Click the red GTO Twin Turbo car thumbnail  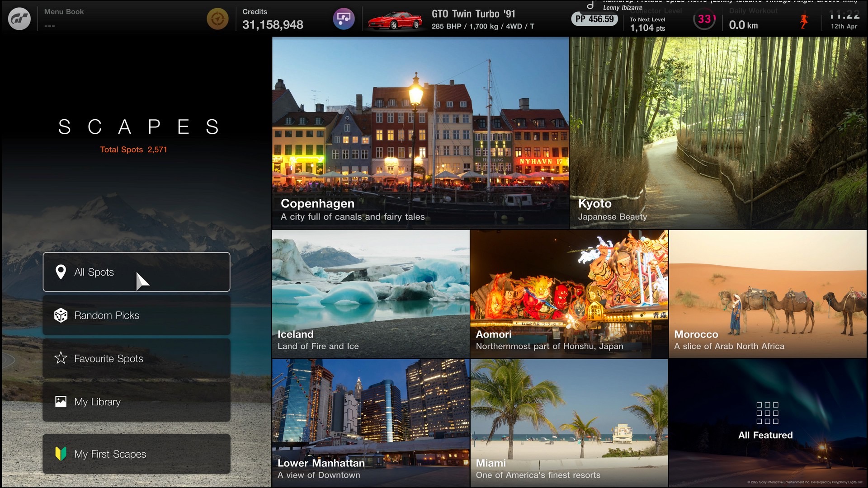point(395,20)
